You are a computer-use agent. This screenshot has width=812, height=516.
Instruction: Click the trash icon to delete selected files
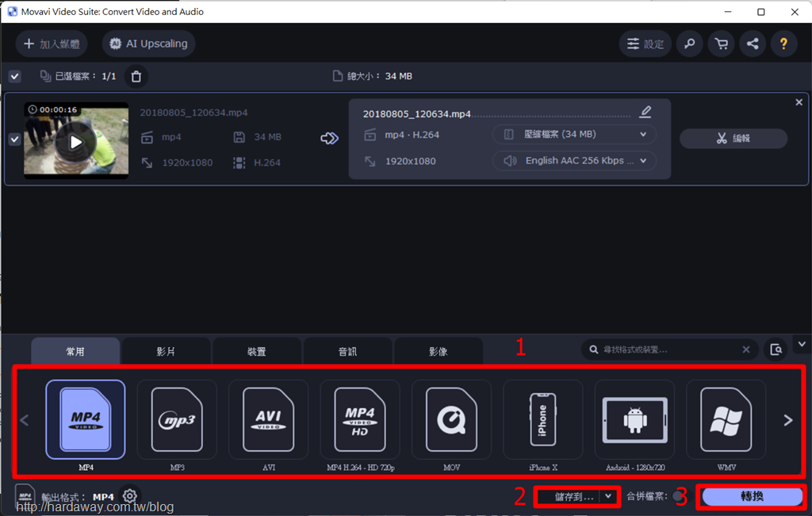pyautogui.click(x=136, y=77)
